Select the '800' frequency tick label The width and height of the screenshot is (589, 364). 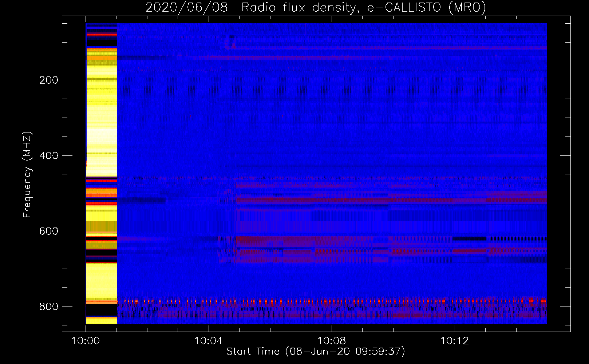[x=48, y=307]
